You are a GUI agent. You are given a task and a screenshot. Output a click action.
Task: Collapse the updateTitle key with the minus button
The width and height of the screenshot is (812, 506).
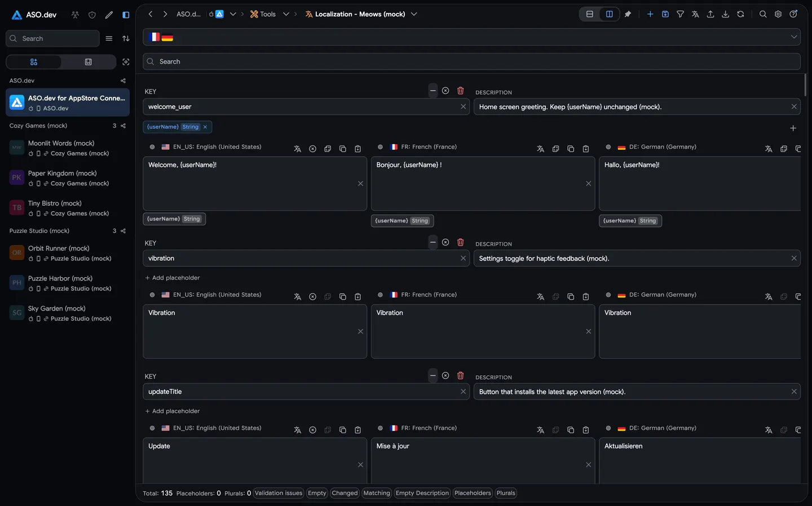[x=433, y=376]
